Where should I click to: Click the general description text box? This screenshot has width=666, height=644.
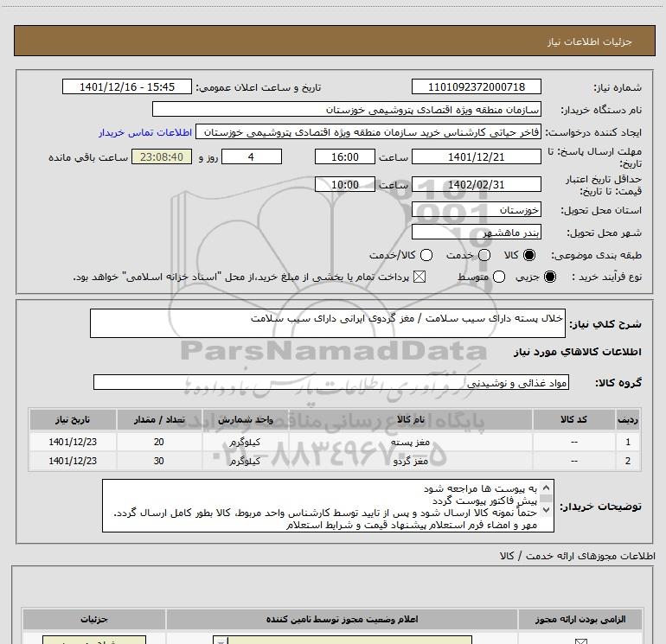click(x=328, y=323)
